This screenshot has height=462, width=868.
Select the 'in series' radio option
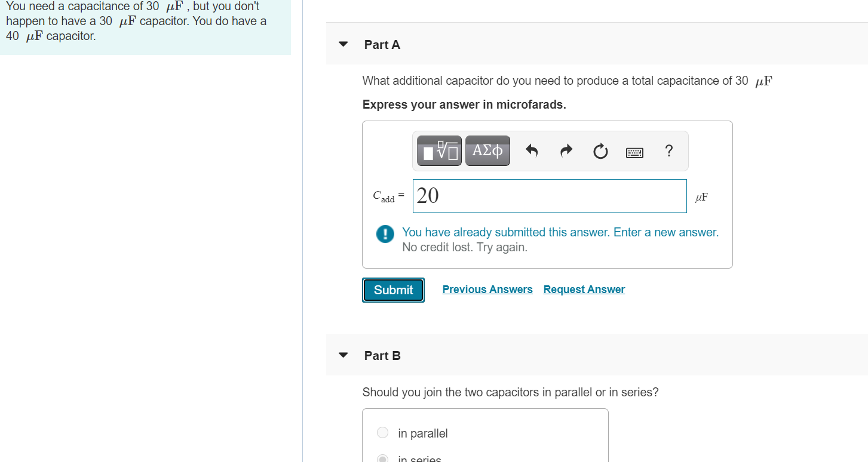383,458
